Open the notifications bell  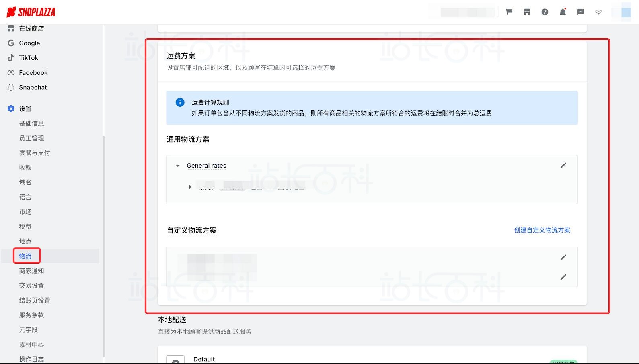point(563,12)
